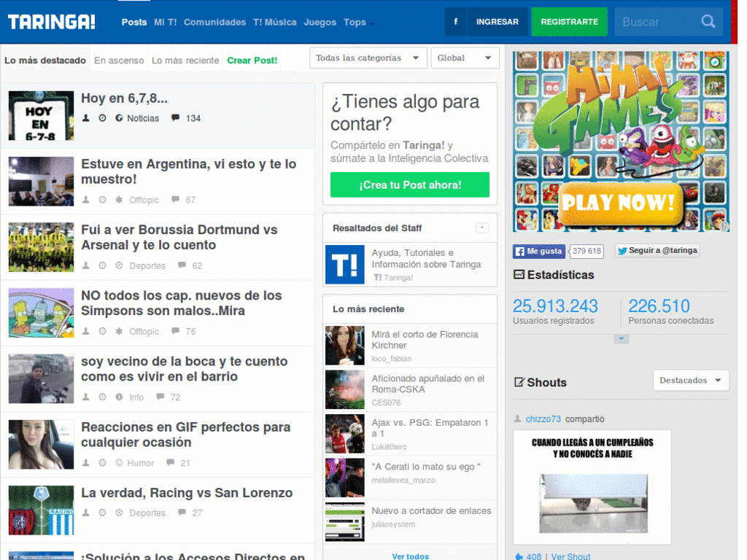The width and height of the screenshot is (747, 560).
Task: Click the 379 618 likes counter
Action: [x=587, y=251]
